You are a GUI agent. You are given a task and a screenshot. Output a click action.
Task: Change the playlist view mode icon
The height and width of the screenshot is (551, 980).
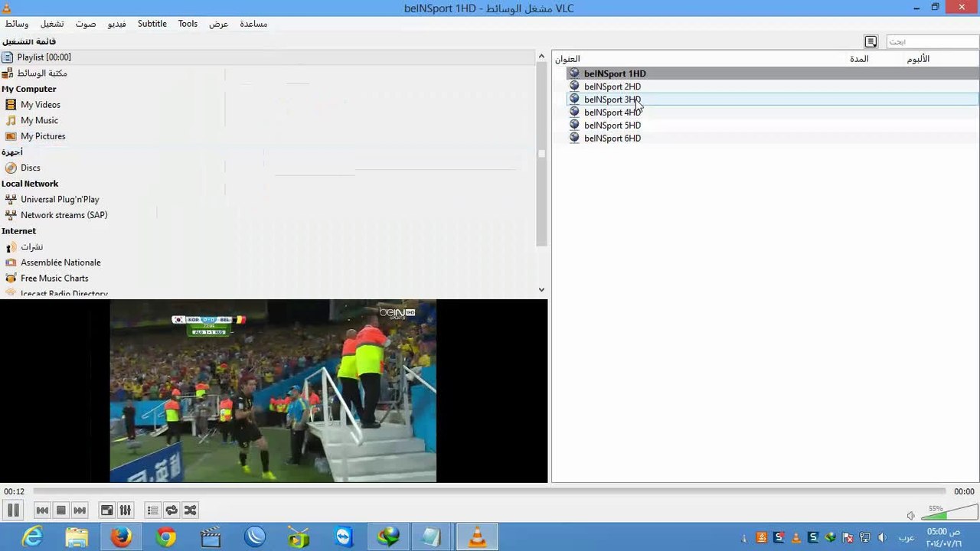pos(871,41)
